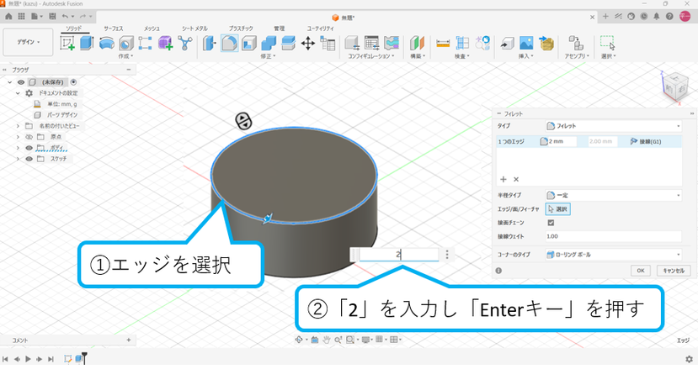Image resolution: width=698 pixels, height=365 pixels.
Task: Open the radius type dropdown
Action: (x=613, y=195)
